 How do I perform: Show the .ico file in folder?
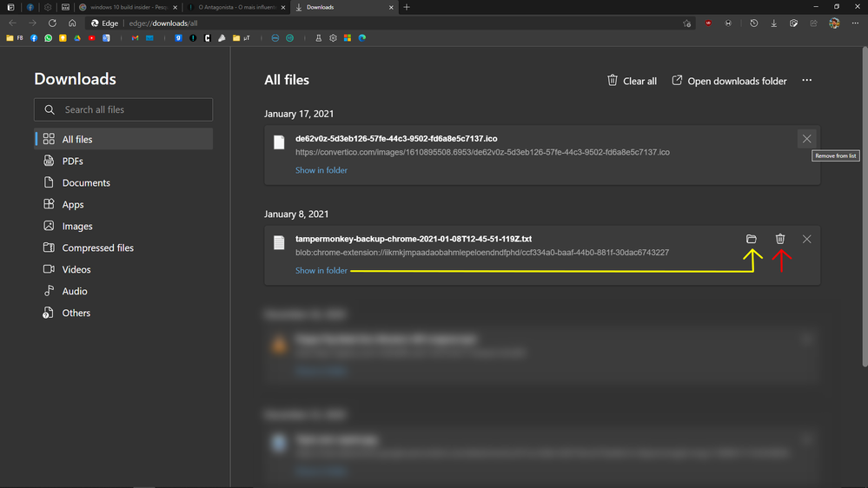click(x=321, y=170)
